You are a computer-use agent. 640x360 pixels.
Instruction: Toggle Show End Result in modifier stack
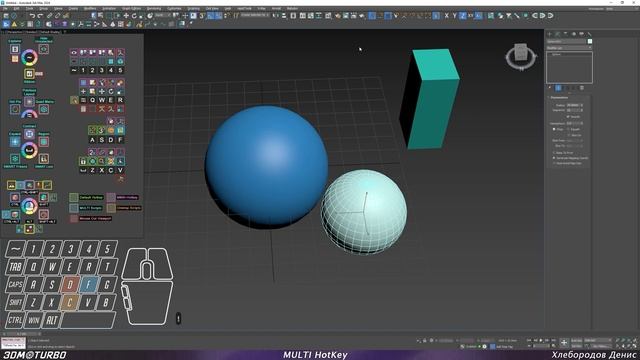[558, 88]
